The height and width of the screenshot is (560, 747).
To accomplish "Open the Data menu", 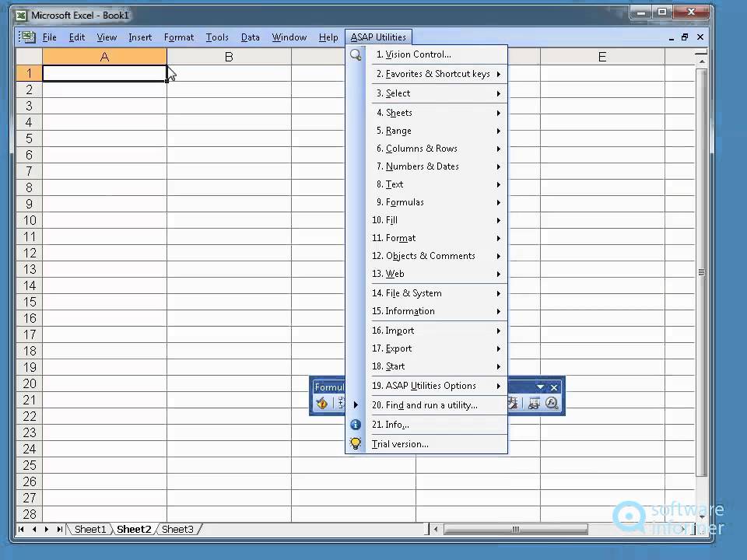I will [250, 37].
